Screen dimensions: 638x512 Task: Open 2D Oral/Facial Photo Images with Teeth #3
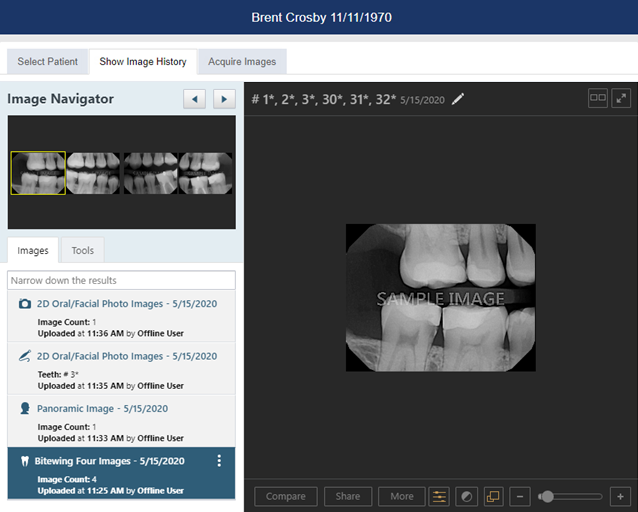pyautogui.click(x=121, y=369)
